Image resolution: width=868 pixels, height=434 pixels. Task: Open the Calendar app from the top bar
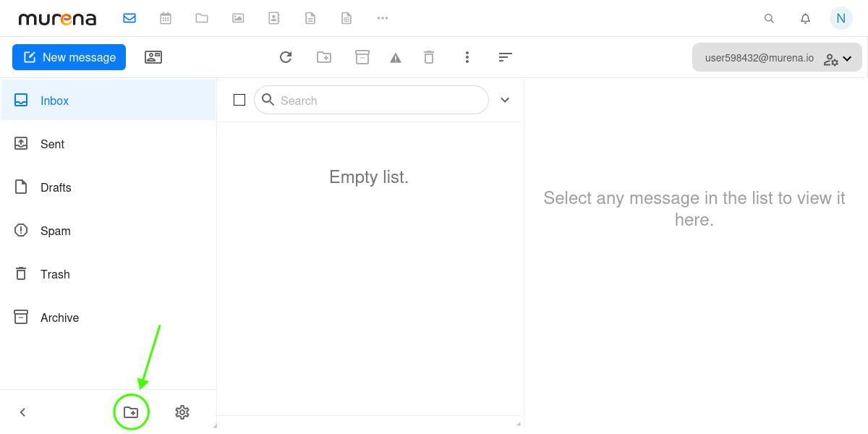166,17
